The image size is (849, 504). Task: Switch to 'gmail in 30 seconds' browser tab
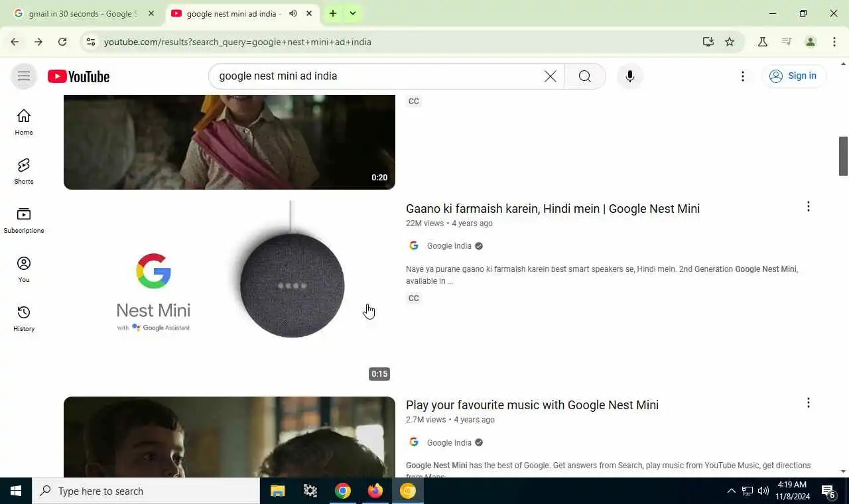(84, 13)
